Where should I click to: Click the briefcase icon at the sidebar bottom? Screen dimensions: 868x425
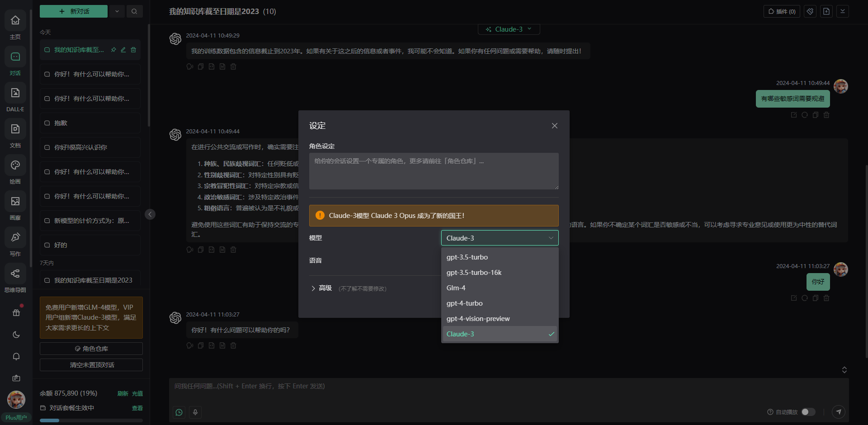tap(16, 378)
